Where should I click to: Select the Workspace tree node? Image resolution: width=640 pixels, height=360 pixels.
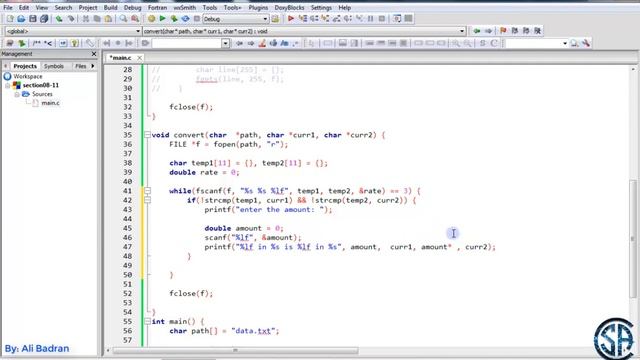(x=27, y=76)
